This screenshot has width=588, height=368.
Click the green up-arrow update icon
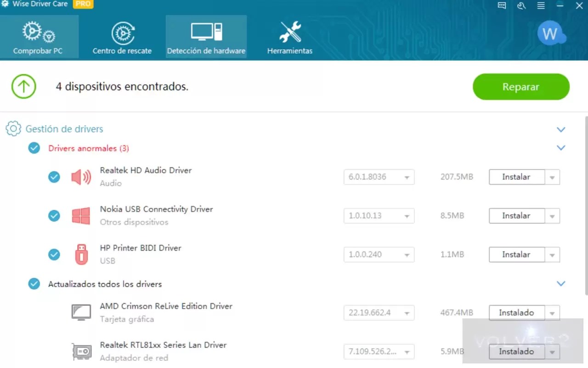pyautogui.click(x=23, y=86)
